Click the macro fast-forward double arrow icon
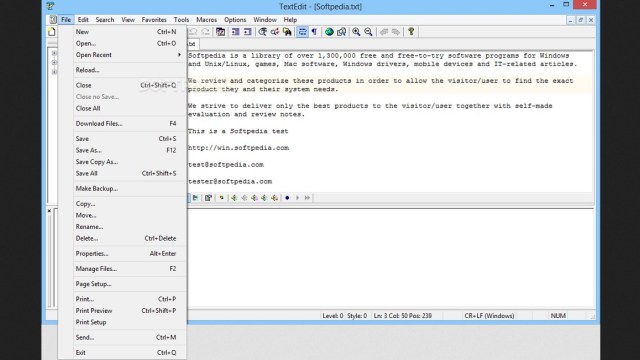Viewport: 640px width, 360px height. [x=307, y=198]
